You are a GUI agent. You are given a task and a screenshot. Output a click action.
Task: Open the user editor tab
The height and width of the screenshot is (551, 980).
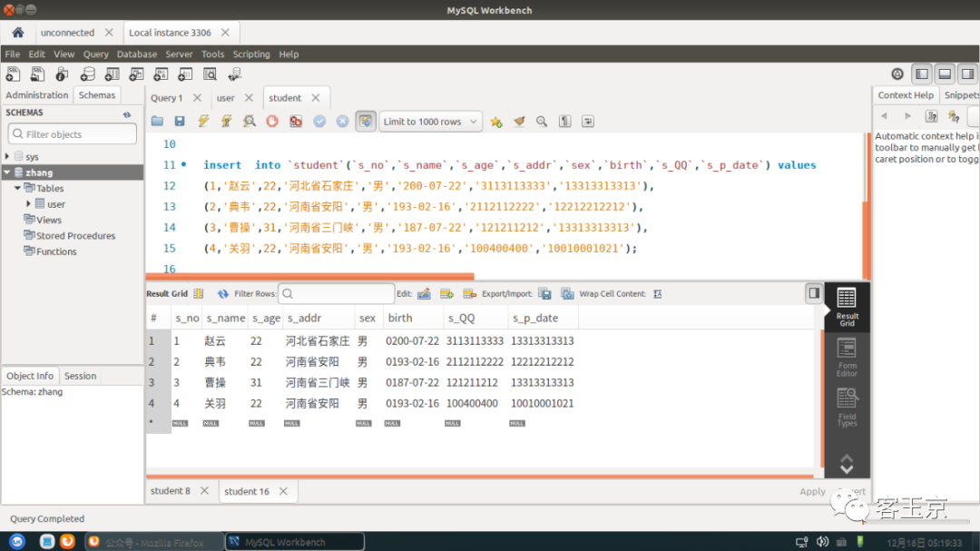226,98
